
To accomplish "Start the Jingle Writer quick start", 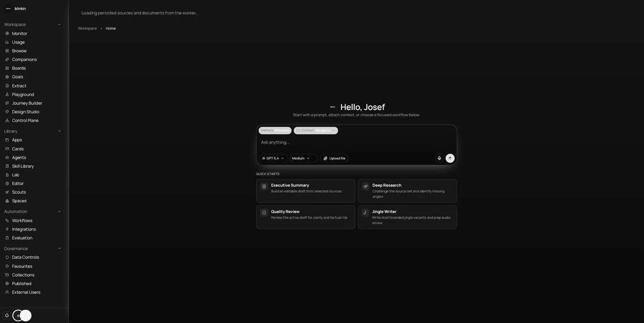I will coord(407,217).
